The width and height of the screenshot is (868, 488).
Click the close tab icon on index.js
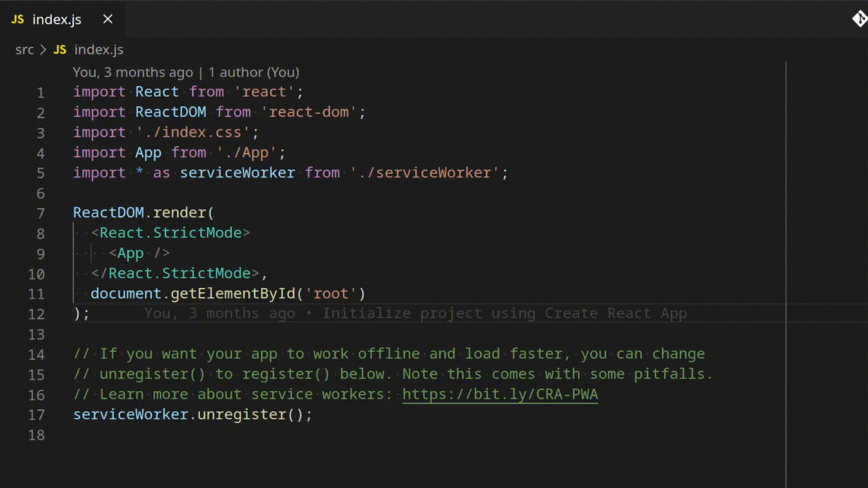pos(107,19)
